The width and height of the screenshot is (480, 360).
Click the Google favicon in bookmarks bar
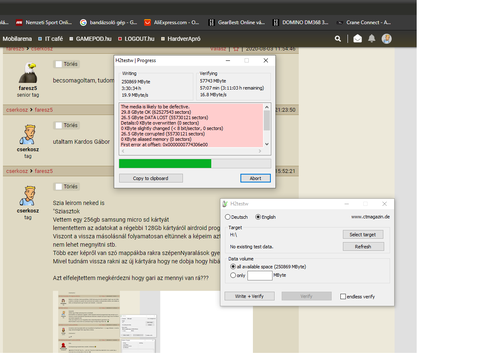point(83,22)
